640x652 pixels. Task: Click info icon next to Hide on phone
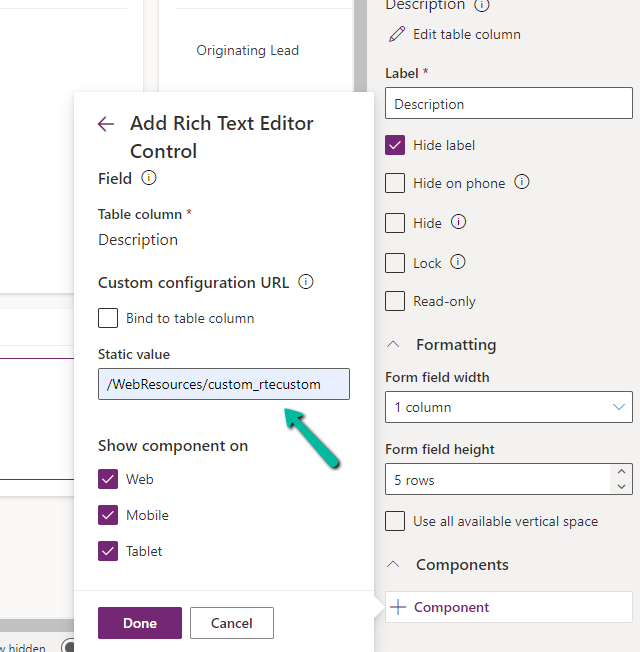pos(521,183)
